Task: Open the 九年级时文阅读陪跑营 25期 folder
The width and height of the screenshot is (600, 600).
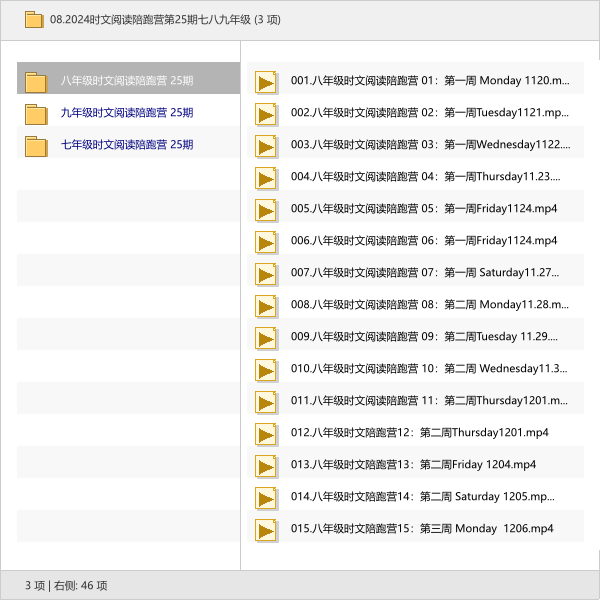Action: point(126,113)
